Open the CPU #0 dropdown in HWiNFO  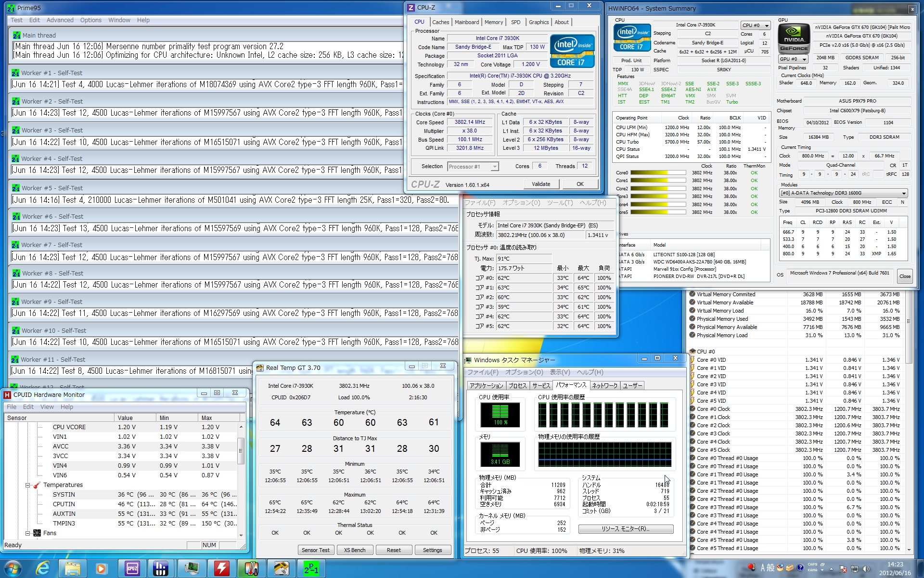(x=755, y=26)
